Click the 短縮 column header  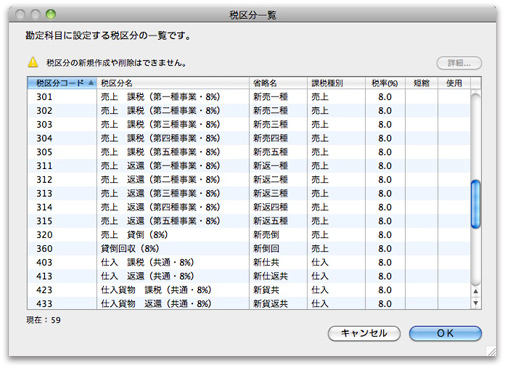[422, 83]
